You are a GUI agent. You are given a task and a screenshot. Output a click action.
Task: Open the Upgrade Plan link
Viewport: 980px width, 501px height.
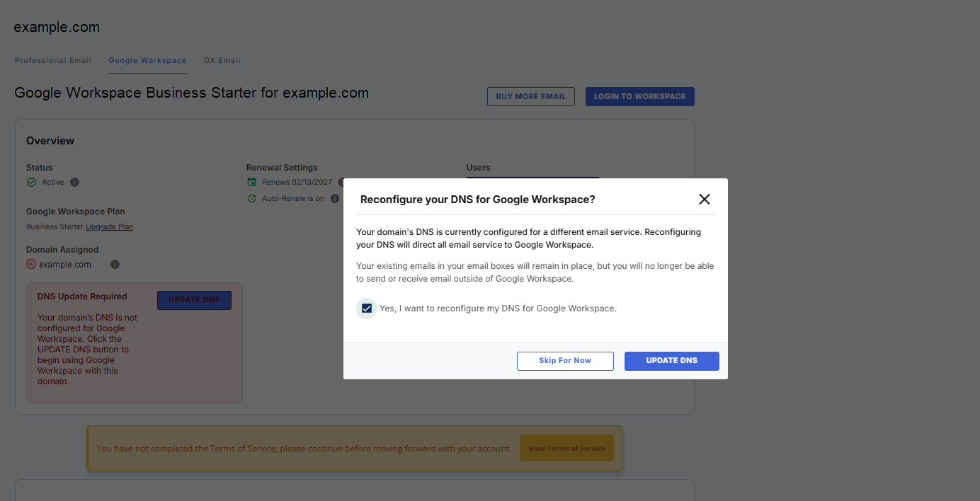(109, 227)
